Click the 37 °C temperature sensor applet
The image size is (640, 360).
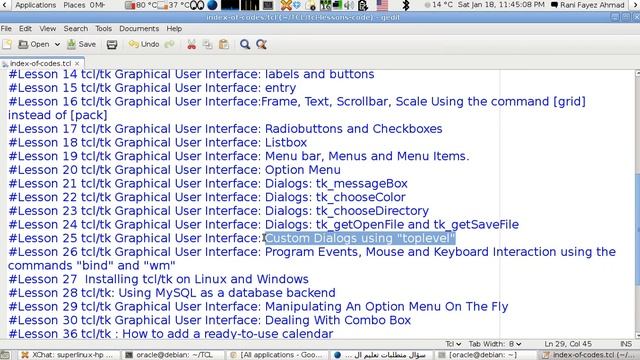pos(174,5)
